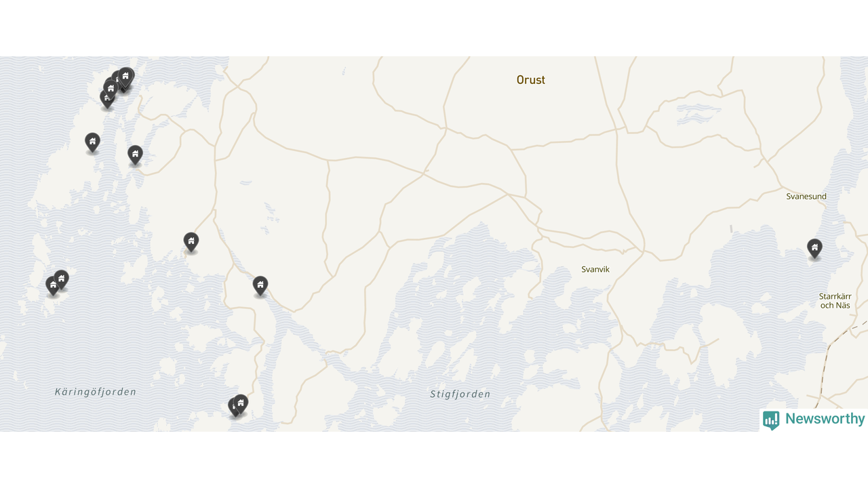Click the rear house marker on the small island above Käringöfjorden

tap(62, 280)
